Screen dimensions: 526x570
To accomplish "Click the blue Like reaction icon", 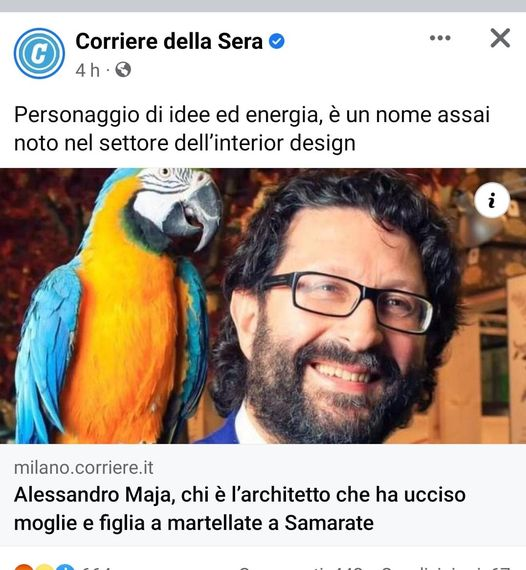I will pyautogui.click(x=65, y=567).
